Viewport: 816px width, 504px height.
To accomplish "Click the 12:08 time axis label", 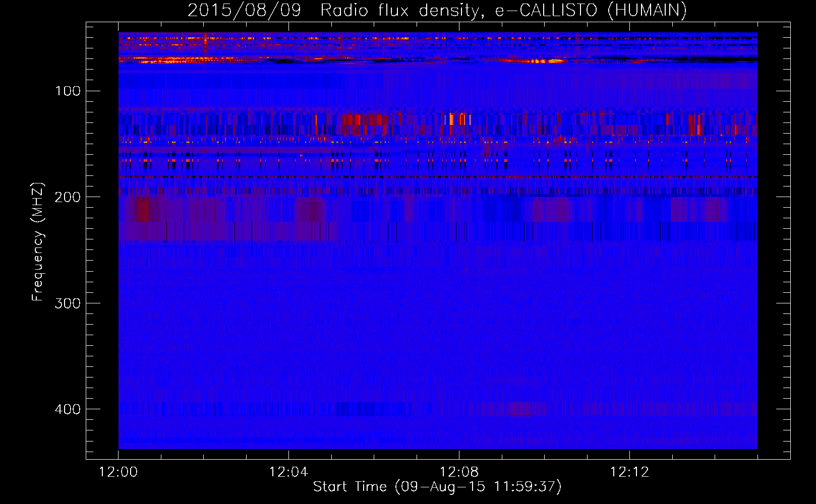I will tap(459, 472).
